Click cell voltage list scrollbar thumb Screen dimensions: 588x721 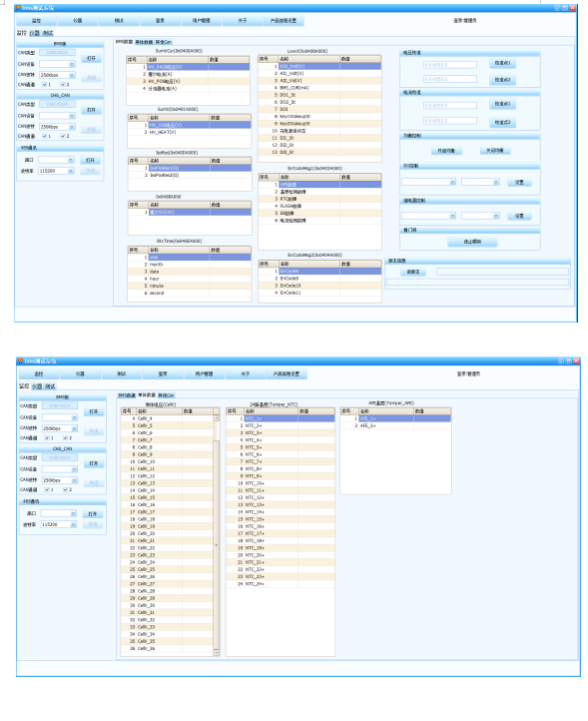click(216, 545)
